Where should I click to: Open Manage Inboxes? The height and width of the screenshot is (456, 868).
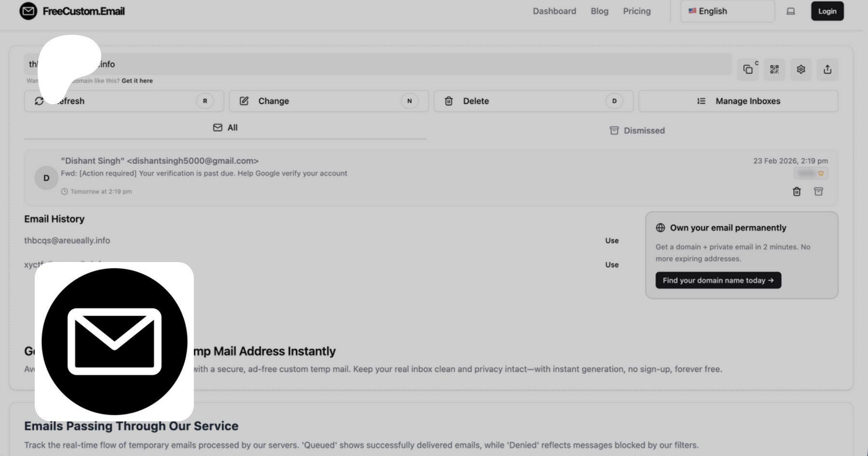click(738, 101)
